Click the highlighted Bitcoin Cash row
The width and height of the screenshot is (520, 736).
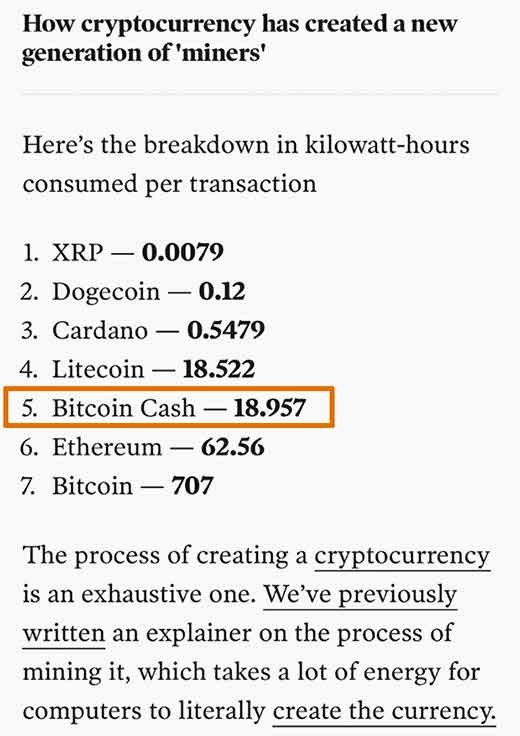click(x=169, y=407)
